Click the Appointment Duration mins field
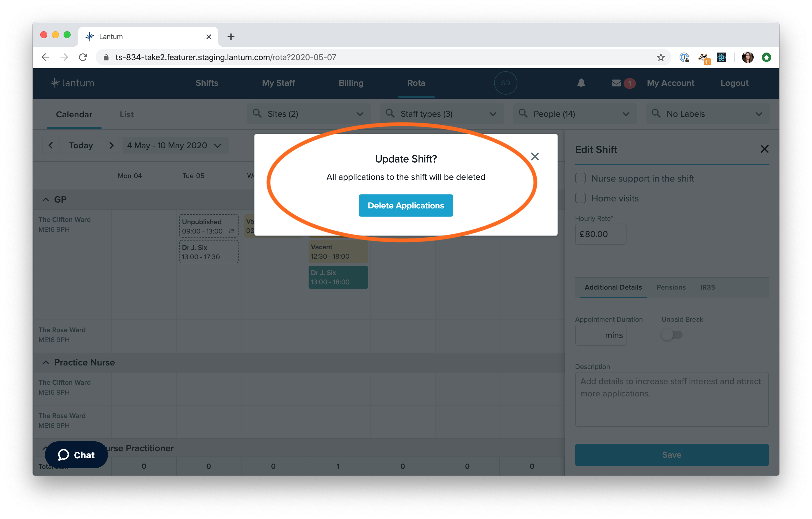 (600, 335)
